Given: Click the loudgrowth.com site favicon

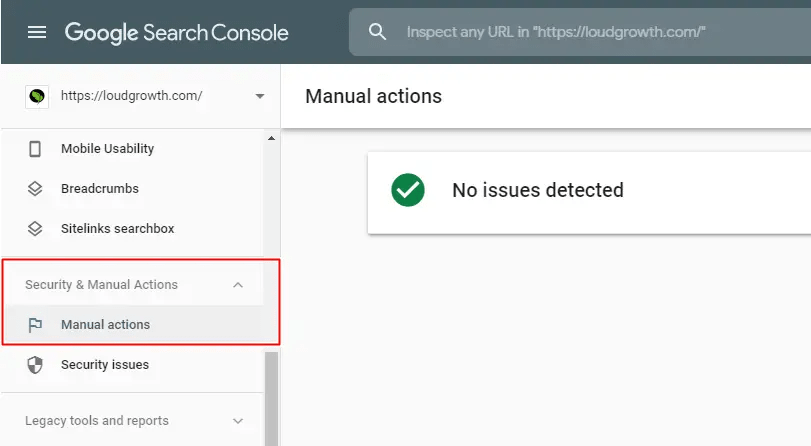Looking at the screenshot, I should [37, 96].
